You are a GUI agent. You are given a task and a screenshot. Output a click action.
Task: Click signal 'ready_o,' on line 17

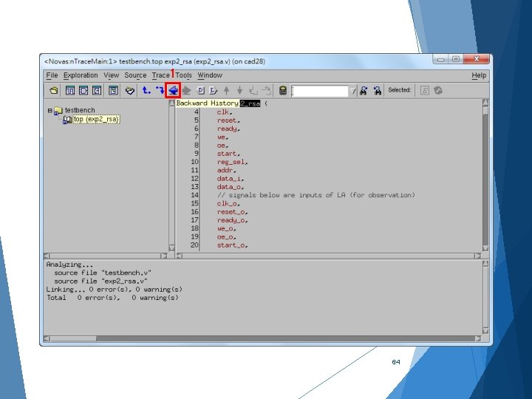pos(232,220)
